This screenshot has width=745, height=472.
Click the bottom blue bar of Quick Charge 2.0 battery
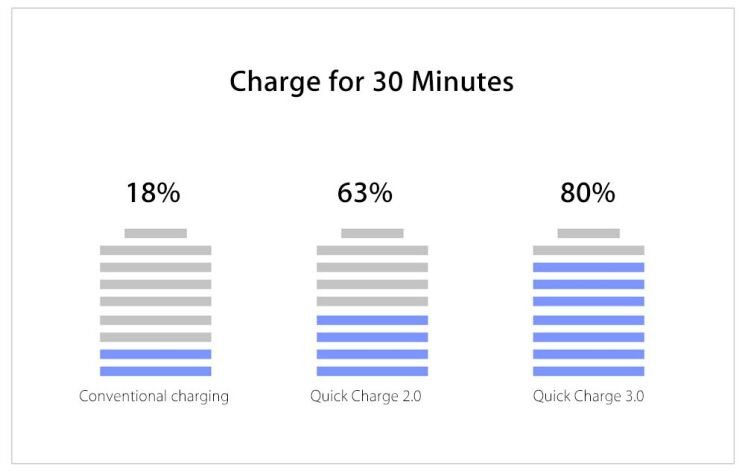[372, 371]
